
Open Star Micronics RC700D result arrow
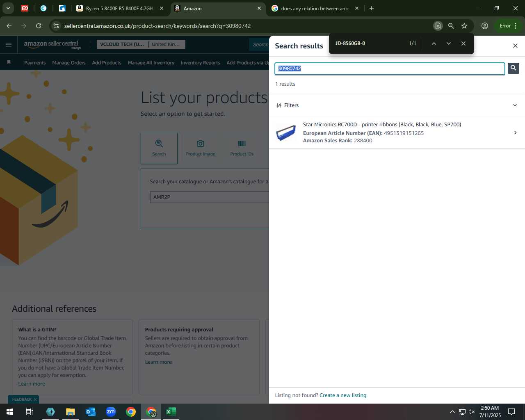pyautogui.click(x=515, y=132)
